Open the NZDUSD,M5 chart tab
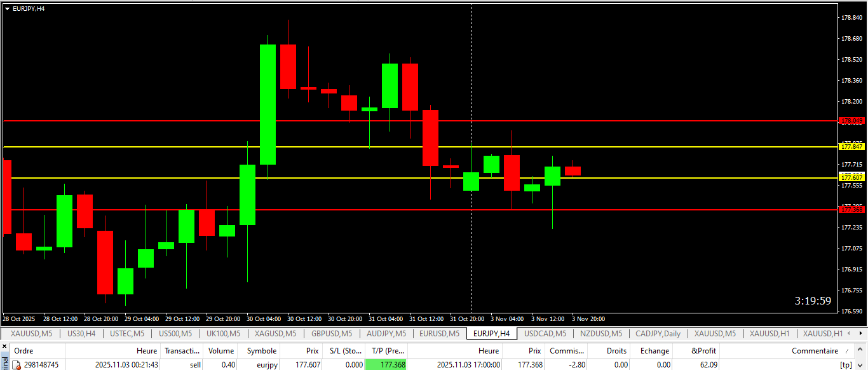The image size is (868, 370). [x=600, y=333]
